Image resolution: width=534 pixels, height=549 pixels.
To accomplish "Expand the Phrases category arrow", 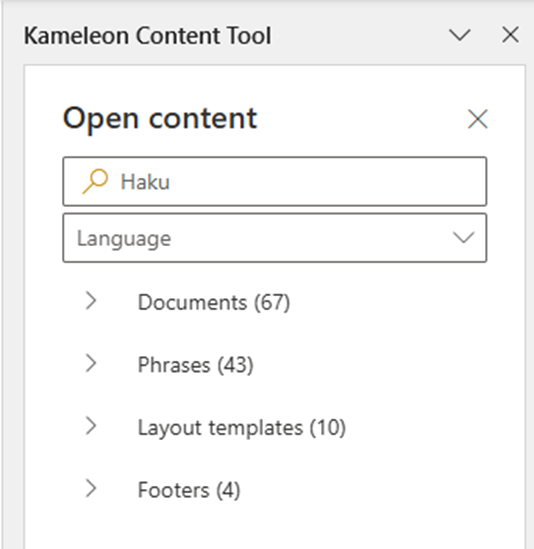I will click(91, 363).
